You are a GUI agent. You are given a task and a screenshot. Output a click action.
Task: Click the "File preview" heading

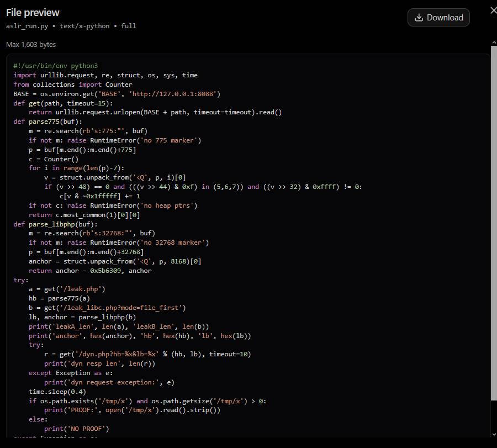point(33,13)
